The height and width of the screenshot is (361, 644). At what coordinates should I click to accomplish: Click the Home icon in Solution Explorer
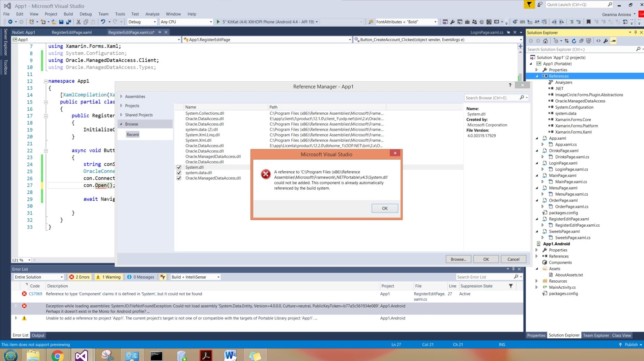click(x=545, y=41)
